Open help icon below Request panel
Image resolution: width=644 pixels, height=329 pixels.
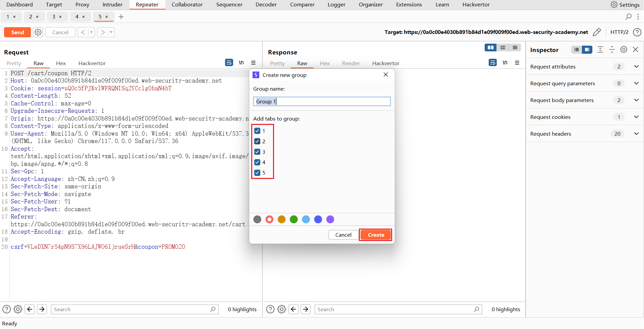7,309
